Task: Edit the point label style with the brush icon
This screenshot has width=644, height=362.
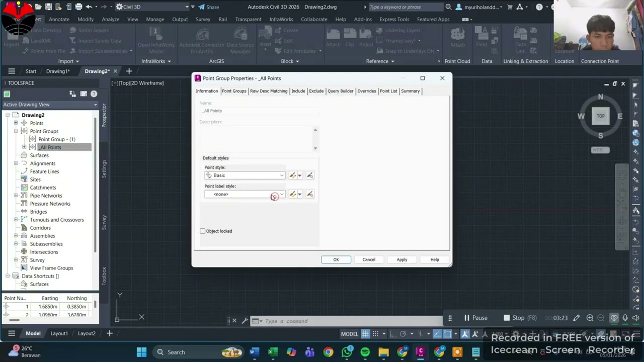Action: [292, 194]
